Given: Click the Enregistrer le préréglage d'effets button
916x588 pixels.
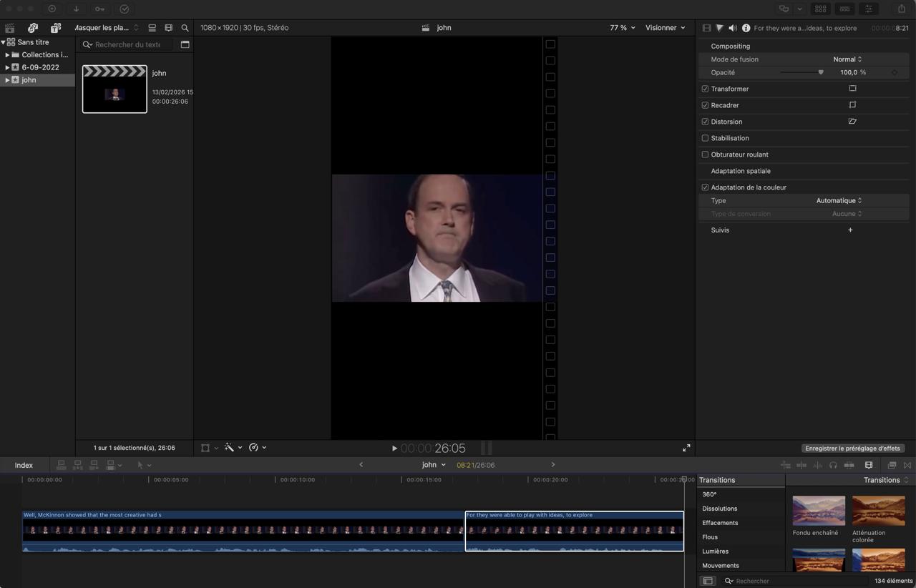Looking at the screenshot, I should tap(852, 448).
